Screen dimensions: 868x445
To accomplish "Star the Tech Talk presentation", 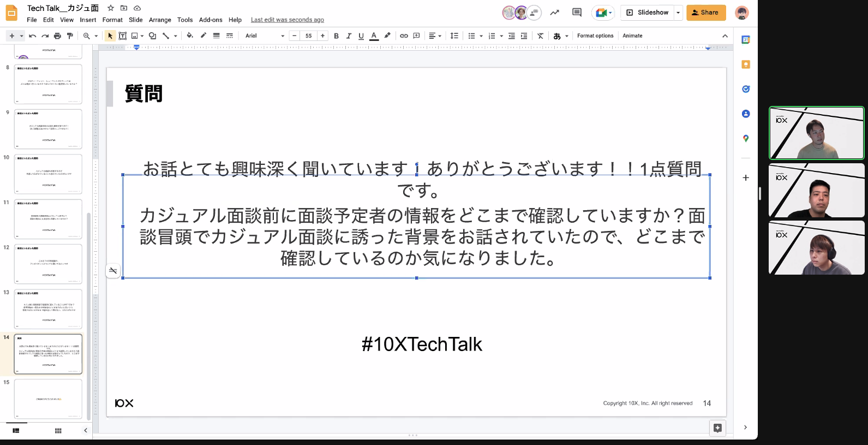I will coord(111,8).
